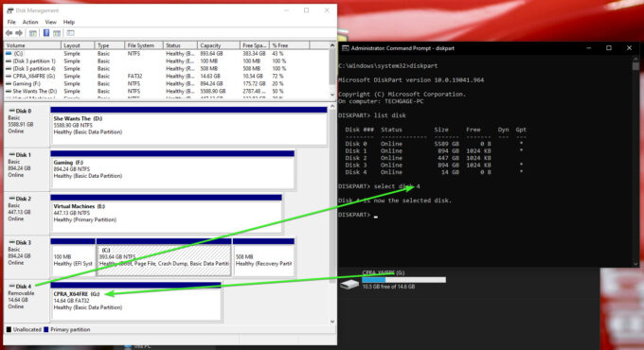This screenshot has width=644, height=350.
Task: Select She Wants The (D:) partition block
Action: tap(188, 126)
